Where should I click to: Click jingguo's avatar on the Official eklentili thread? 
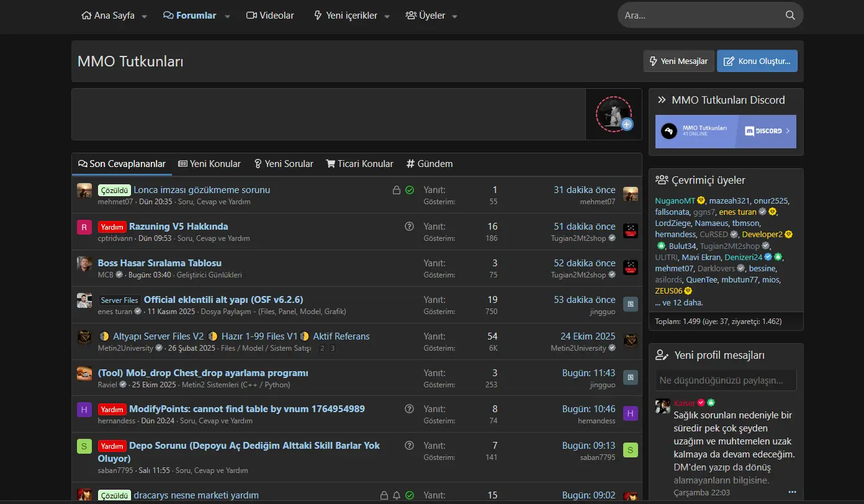pyautogui.click(x=630, y=304)
